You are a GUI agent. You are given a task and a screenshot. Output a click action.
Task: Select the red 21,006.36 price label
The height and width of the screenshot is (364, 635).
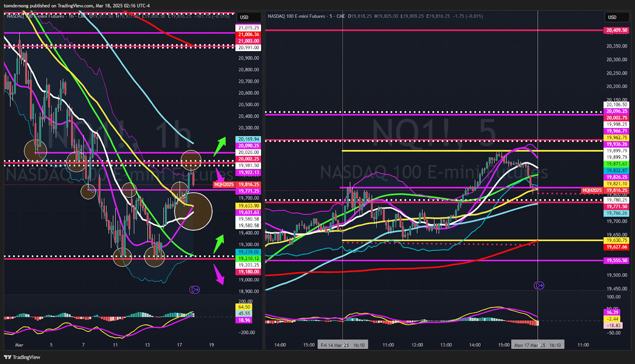pyautogui.click(x=249, y=34)
